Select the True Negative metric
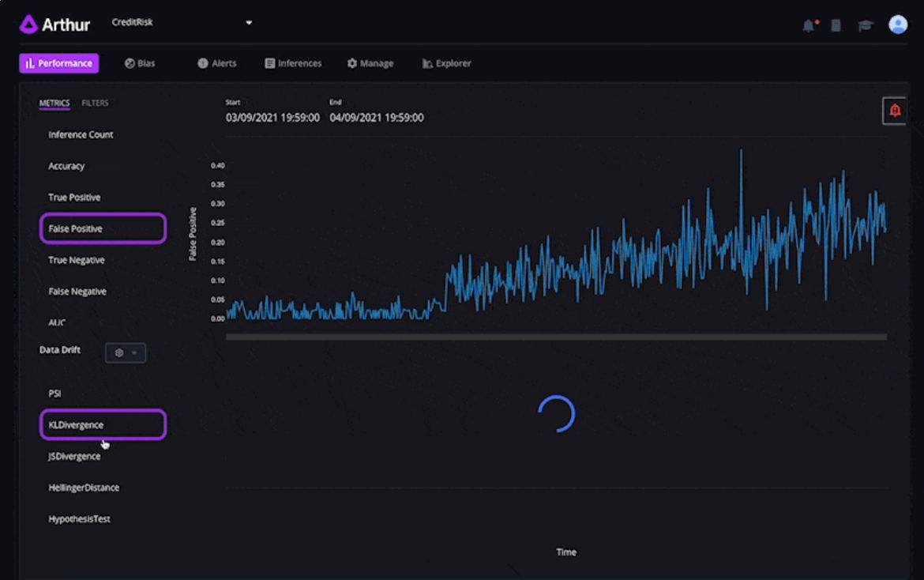 tap(77, 260)
